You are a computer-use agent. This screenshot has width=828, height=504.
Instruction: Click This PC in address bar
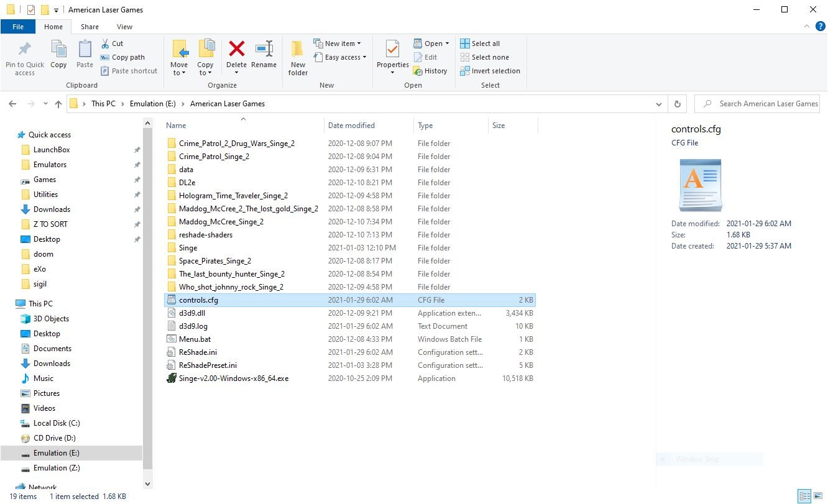(103, 104)
